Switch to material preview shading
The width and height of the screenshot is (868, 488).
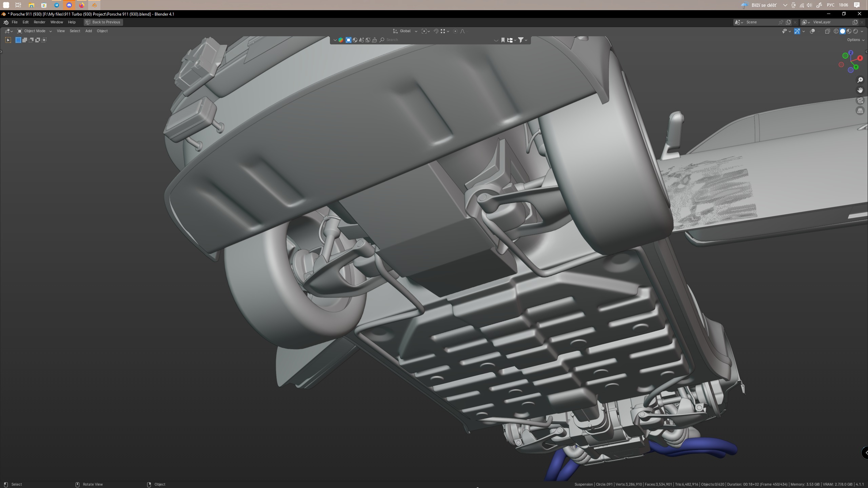coord(849,31)
